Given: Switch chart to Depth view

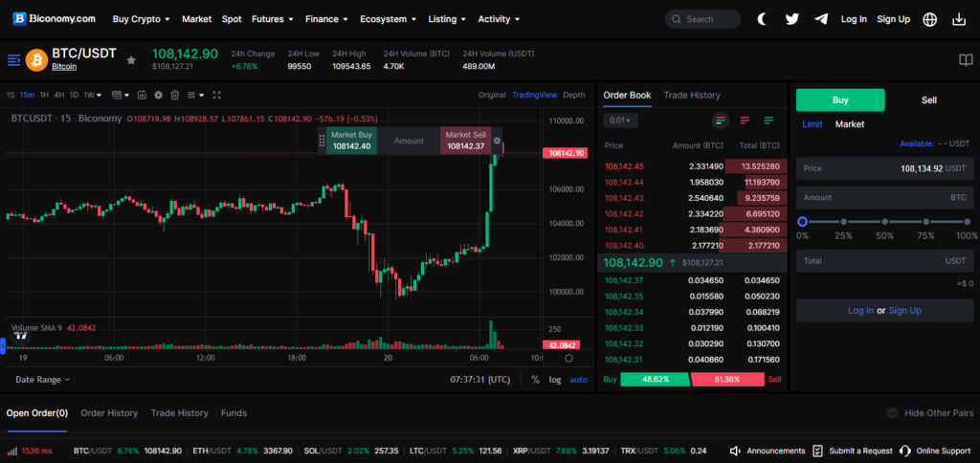Looking at the screenshot, I should (574, 95).
